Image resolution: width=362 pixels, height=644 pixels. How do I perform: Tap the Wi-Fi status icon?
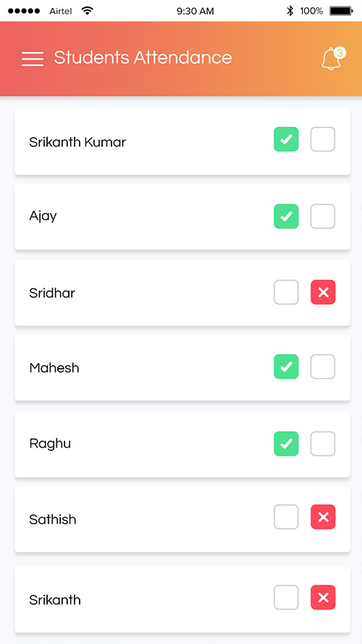[x=87, y=11]
